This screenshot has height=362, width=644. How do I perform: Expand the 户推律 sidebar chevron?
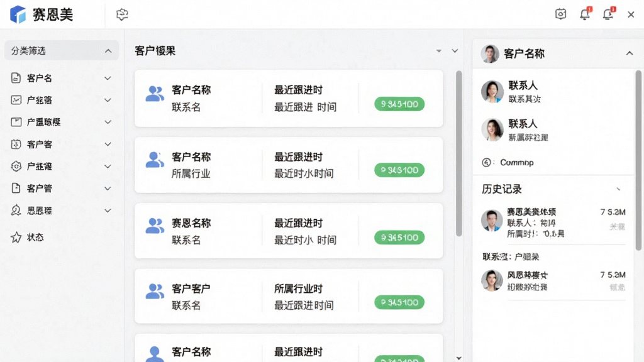point(108,166)
